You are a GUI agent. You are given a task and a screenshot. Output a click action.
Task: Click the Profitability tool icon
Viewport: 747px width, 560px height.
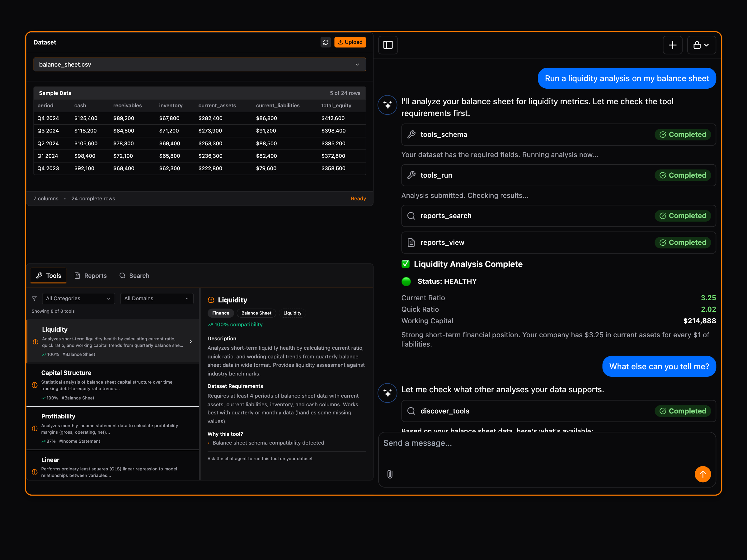click(35, 429)
